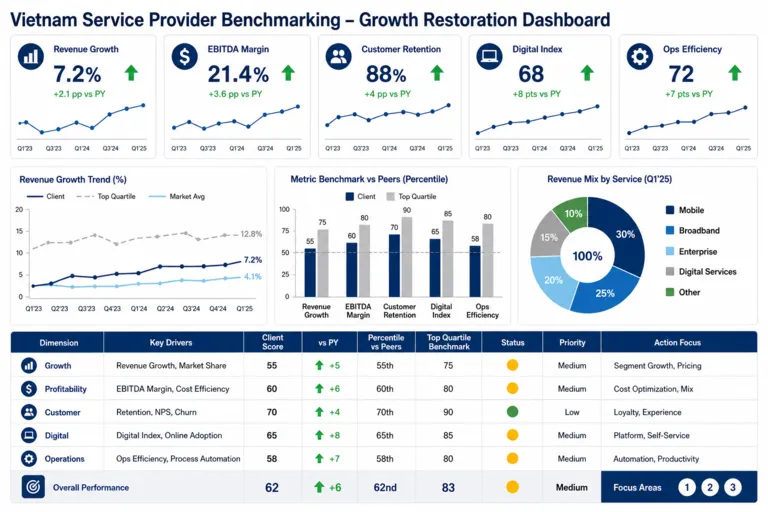Click the Dimension column header

(59, 343)
